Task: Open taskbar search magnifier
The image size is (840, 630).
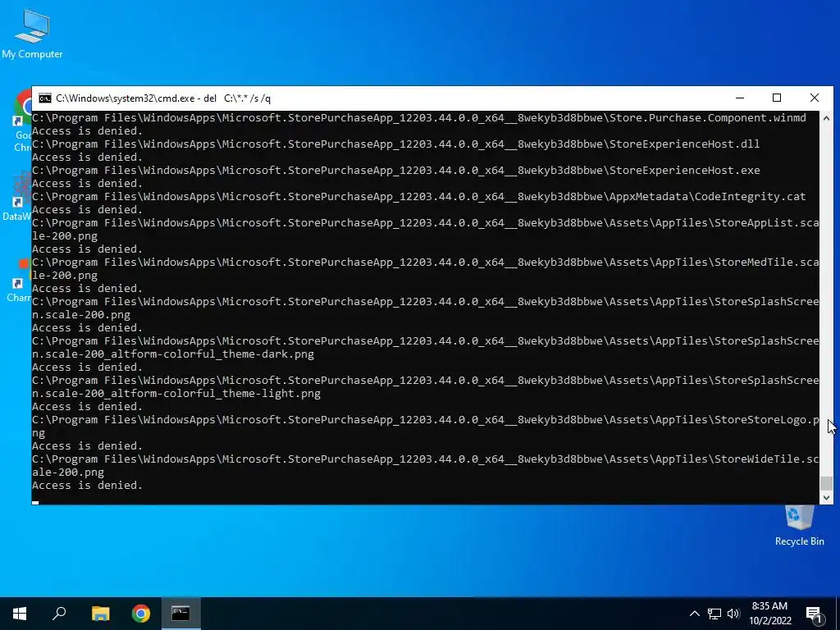Action: click(59, 614)
